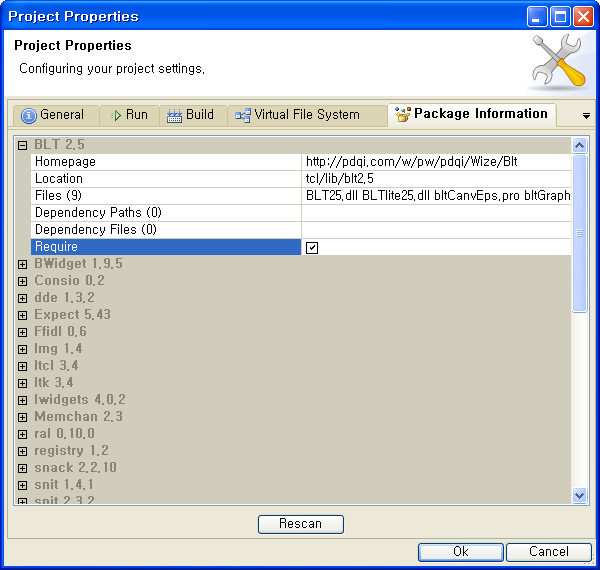
Task: Click the Virtual File System tab icon
Action: coord(242,115)
